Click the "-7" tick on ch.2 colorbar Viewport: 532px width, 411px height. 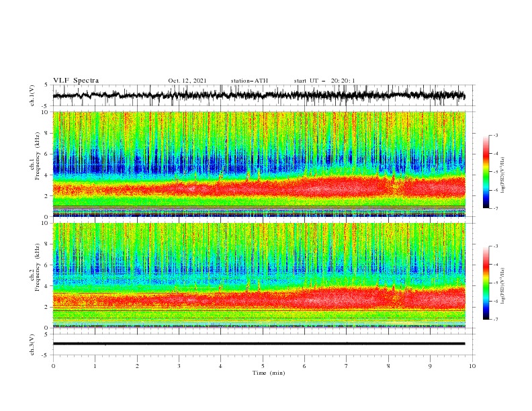tap(496, 320)
